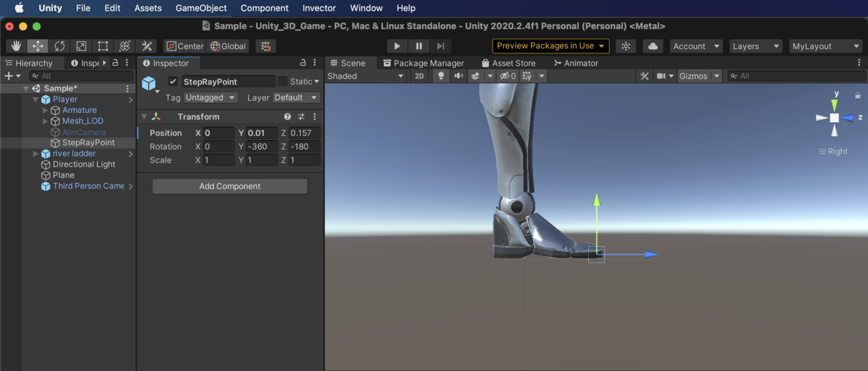This screenshot has height=371, width=868.
Task: Toggle Static checkbox
Action: (x=283, y=82)
